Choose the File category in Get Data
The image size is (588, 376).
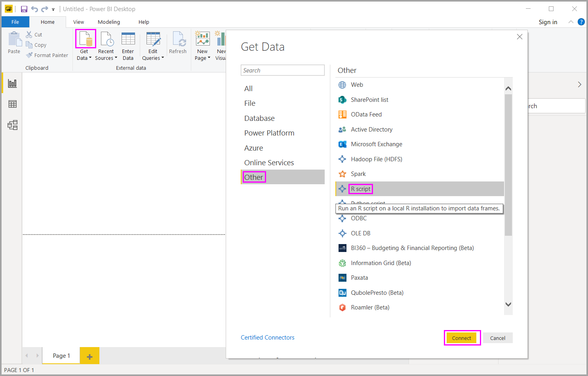(283, 103)
